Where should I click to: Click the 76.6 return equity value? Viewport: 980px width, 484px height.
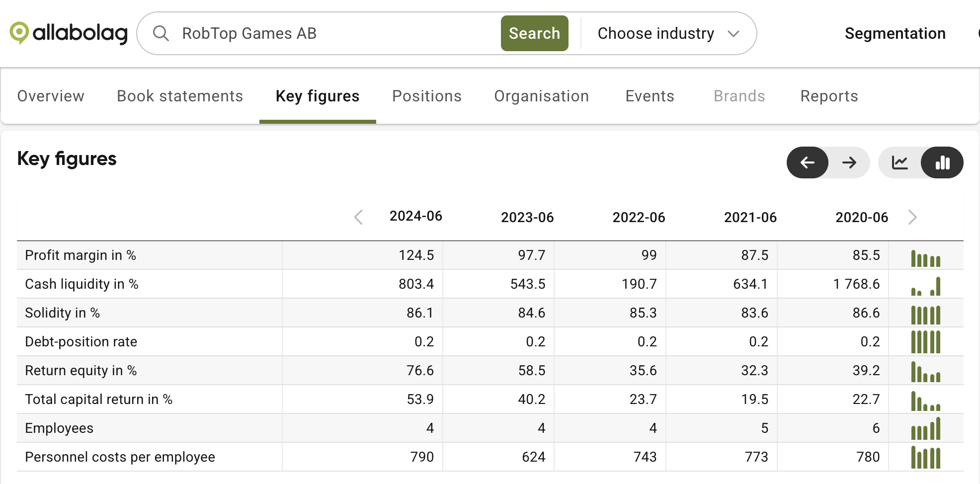[420, 371]
